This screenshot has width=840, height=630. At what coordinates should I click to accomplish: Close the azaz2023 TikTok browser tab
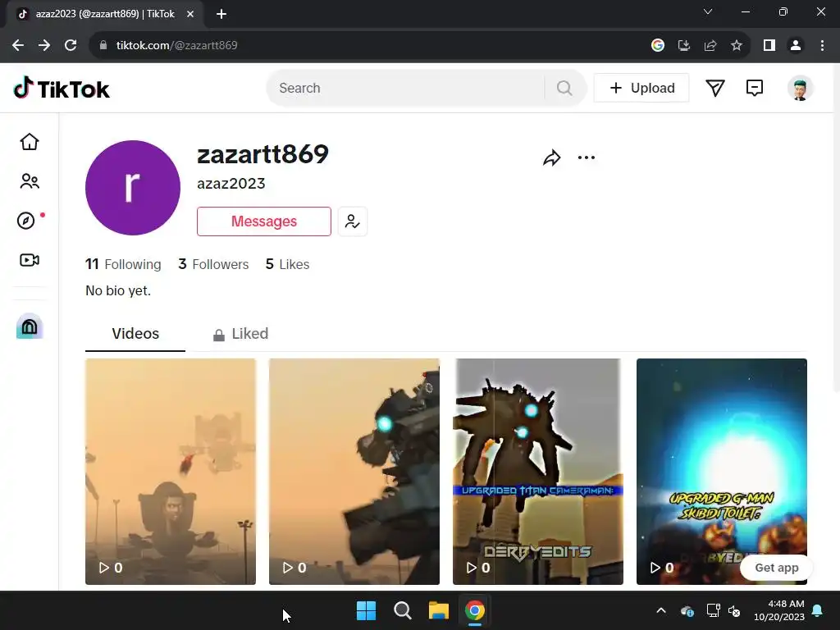pyautogui.click(x=190, y=14)
